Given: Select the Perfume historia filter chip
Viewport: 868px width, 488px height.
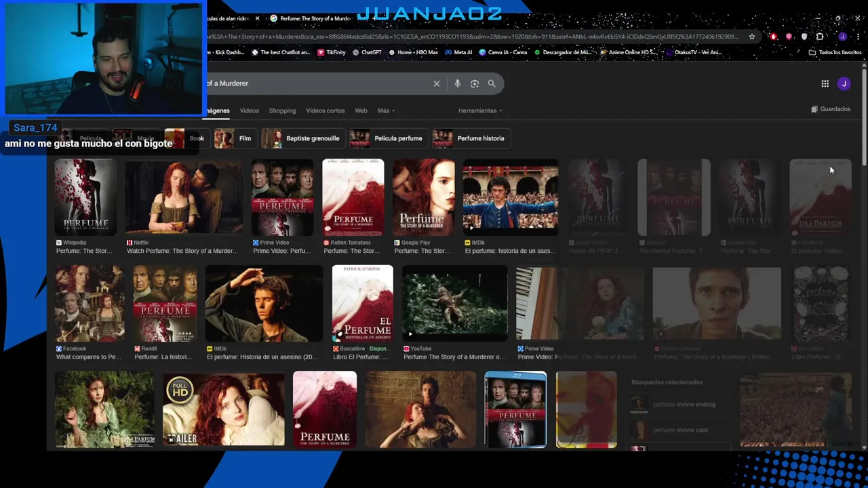Looking at the screenshot, I should 471,138.
